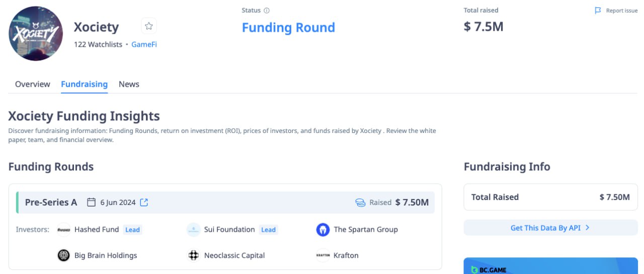Screen dimensions: 644x274
Task: Click the Hashed Fund logo icon
Action: 63,230
